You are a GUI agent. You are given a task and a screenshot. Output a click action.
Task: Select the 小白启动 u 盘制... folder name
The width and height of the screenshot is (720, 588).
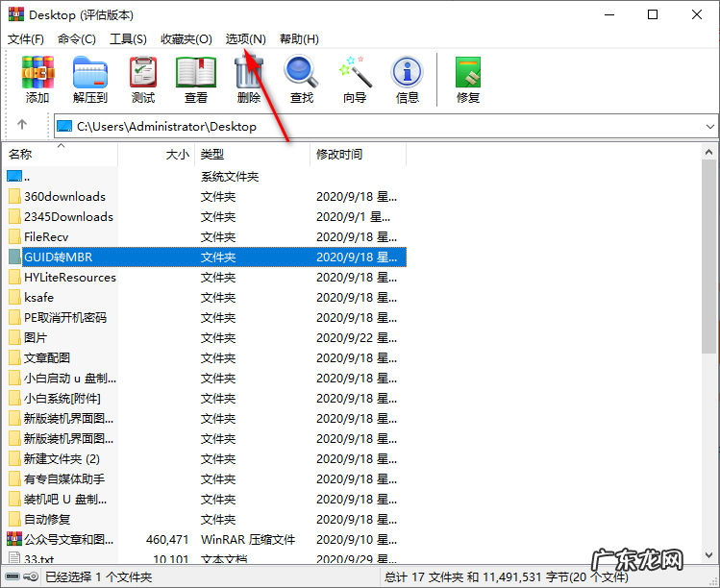(x=70, y=379)
